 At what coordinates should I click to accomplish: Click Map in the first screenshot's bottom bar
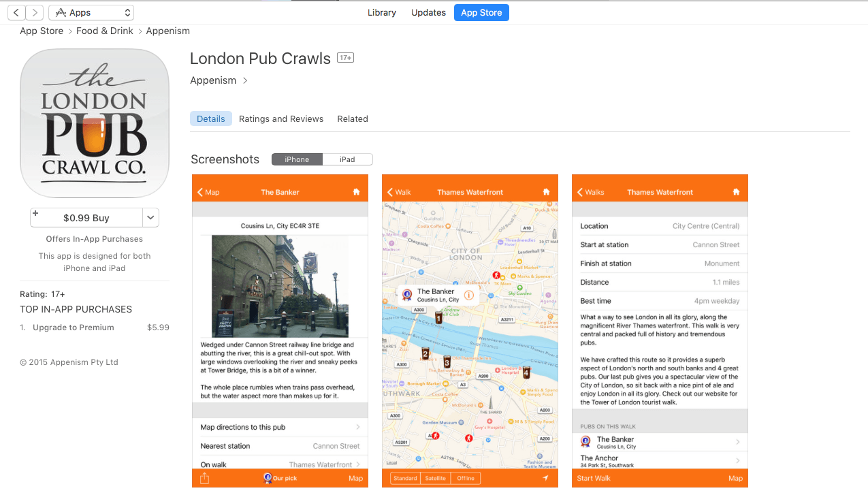(355, 479)
